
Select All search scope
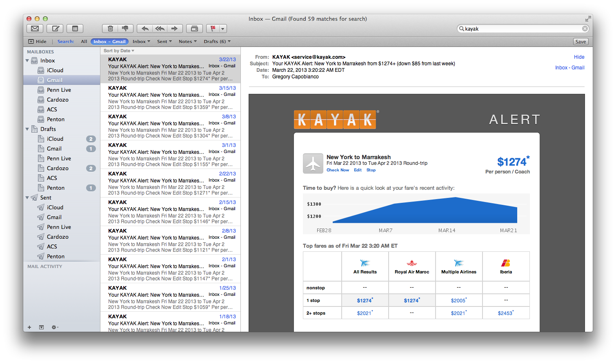point(84,42)
